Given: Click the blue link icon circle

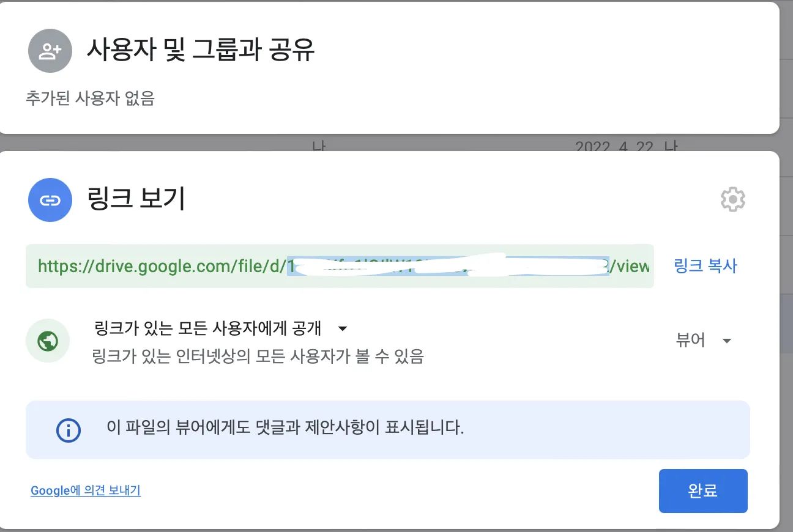Looking at the screenshot, I should click(x=50, y=200).
